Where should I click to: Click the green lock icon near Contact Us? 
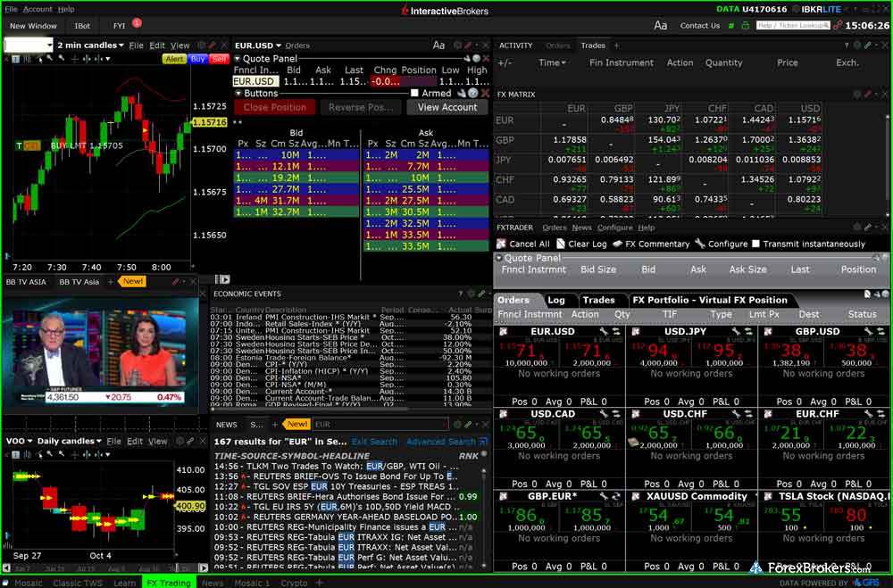pyautogui.click(x=745, y=26)
